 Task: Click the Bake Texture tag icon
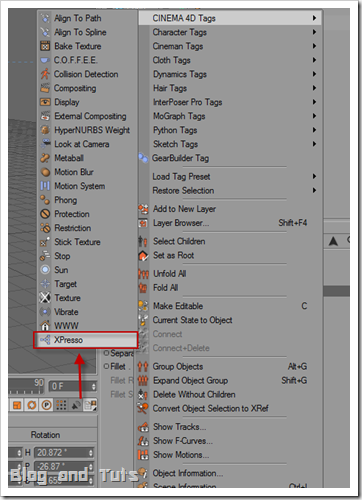45,46
